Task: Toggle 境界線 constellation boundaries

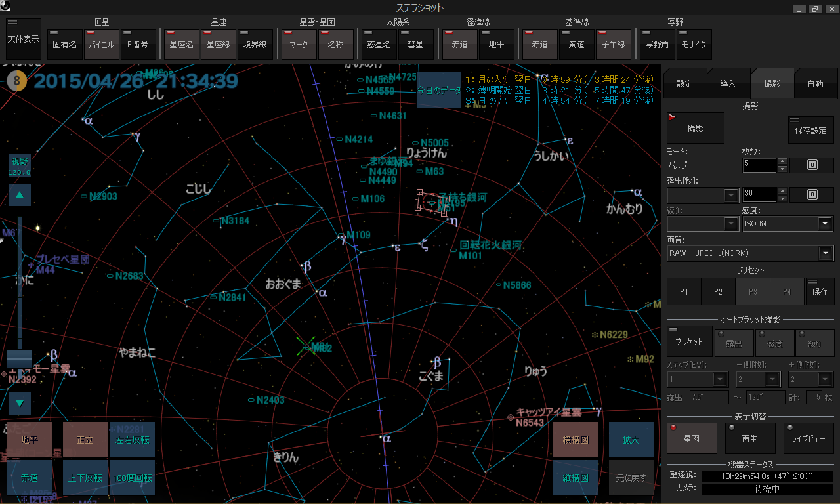Action: point(255,44)
